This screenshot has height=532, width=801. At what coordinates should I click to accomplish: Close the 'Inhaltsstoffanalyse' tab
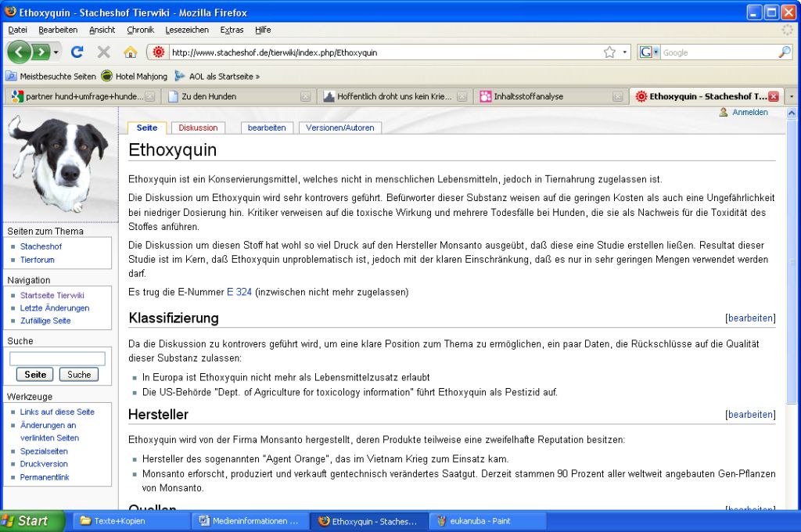(618, 96)
